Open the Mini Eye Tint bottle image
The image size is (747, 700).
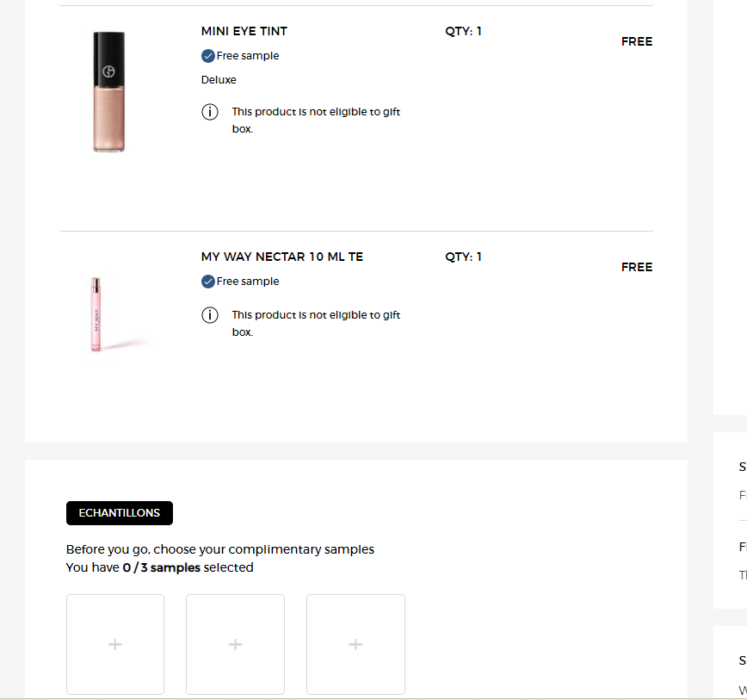pos(109,92)
